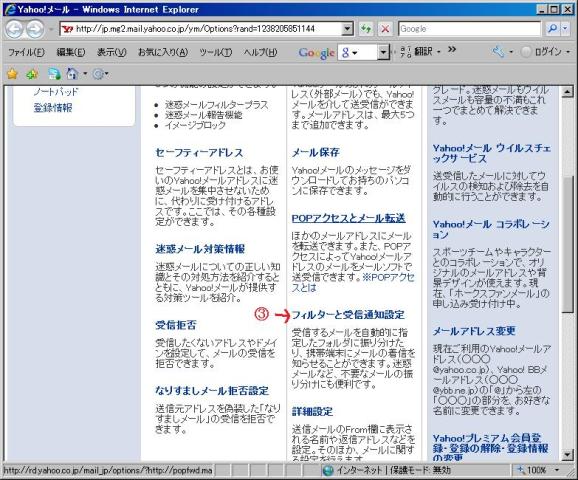This screenshot has width=578, height=480.
Task: Open Yahoo!メール コラボレーション link
Action: coord(491,229)
